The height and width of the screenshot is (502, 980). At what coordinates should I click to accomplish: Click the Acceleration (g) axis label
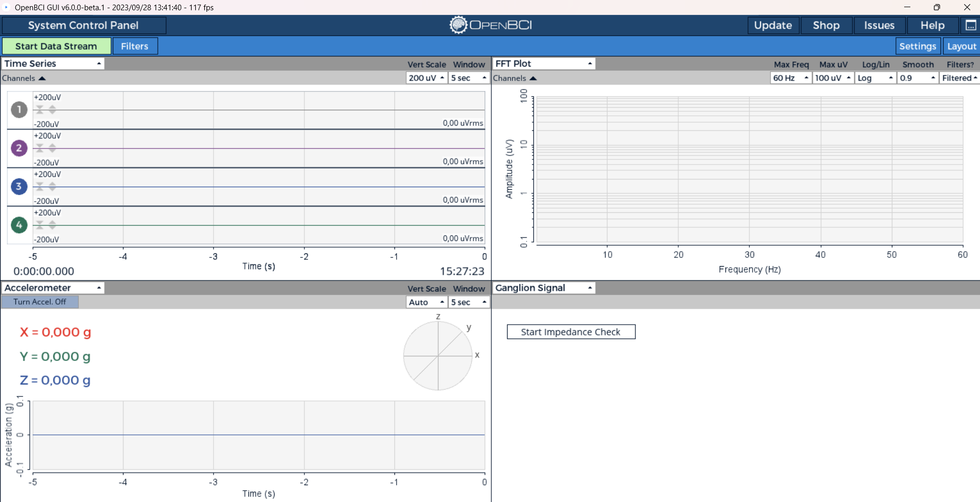9,435
